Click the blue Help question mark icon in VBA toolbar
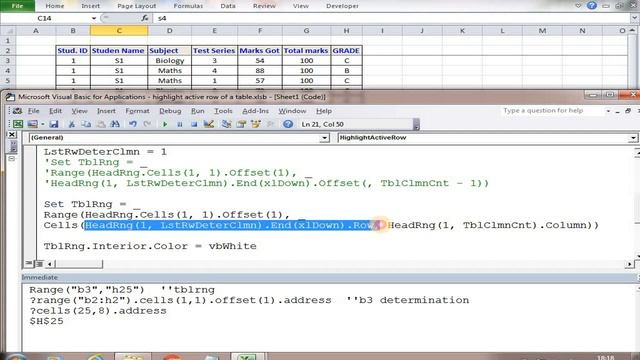Viewport: 640px width, 360px height. 288,124
